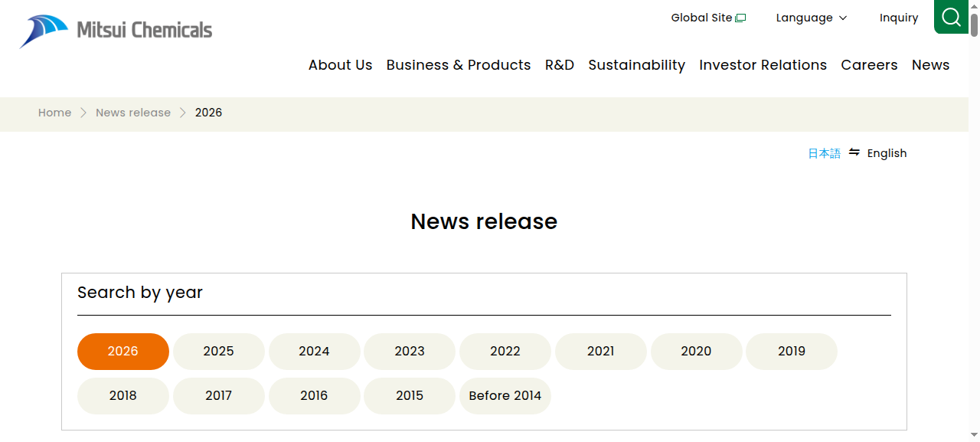Open the Global Site link
Image resolution: width=980 pixels, height=442 pixels.
point(708,18)
